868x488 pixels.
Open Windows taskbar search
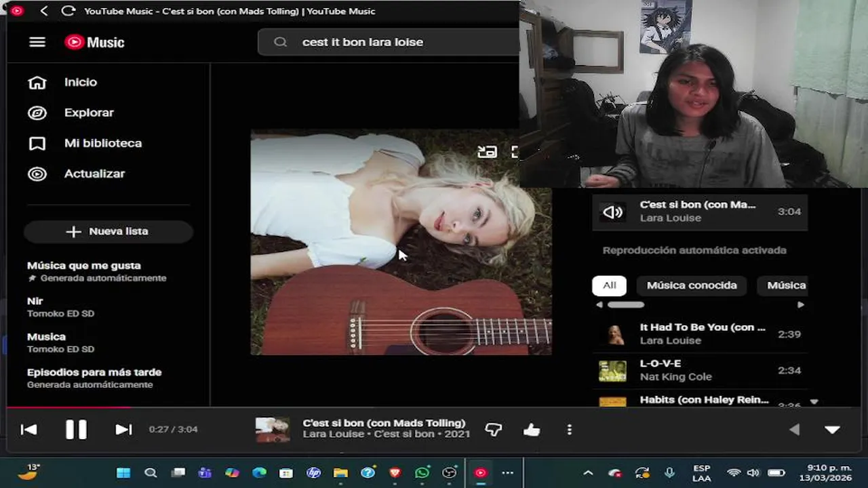click(151, 473)
